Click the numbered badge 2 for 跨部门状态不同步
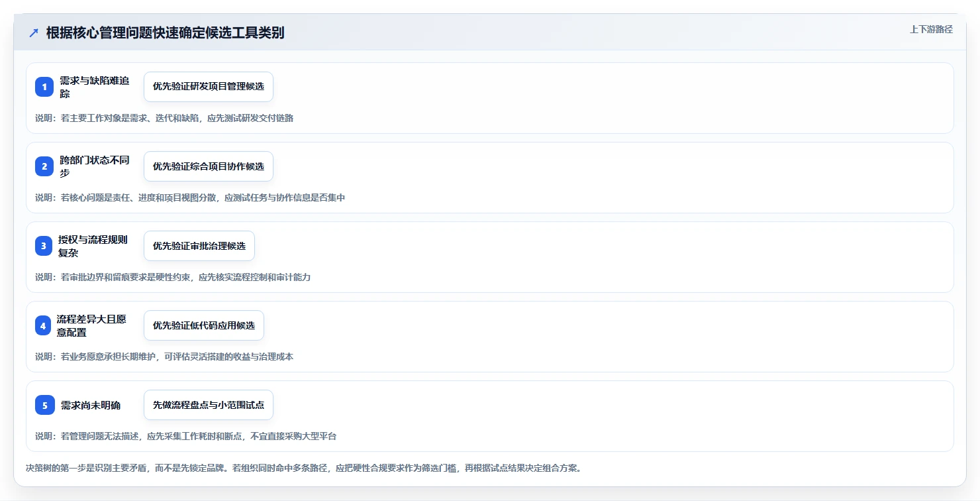The height and width of the screenshot is (501, 980). (44, 166)
